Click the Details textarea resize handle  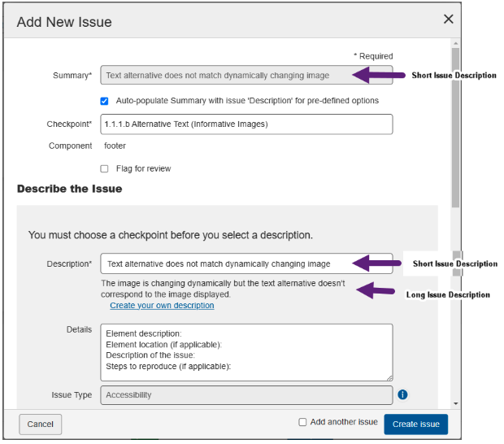[389, 378]
